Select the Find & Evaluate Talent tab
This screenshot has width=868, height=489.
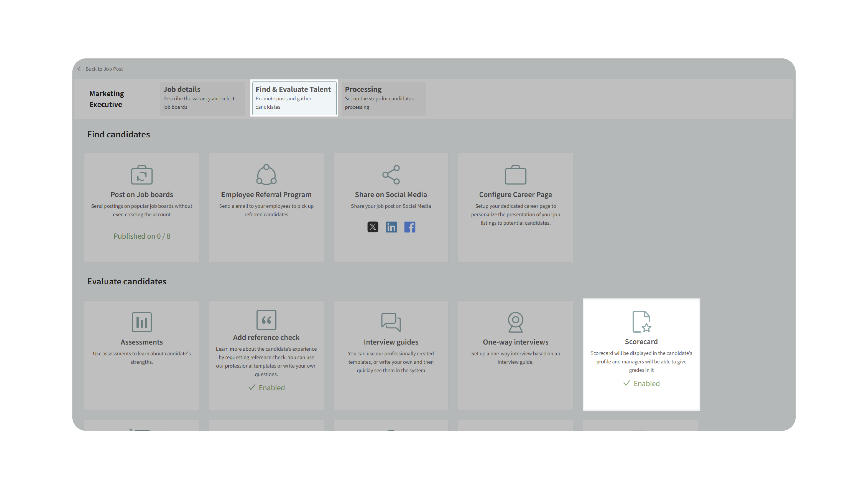click(294, 98)
